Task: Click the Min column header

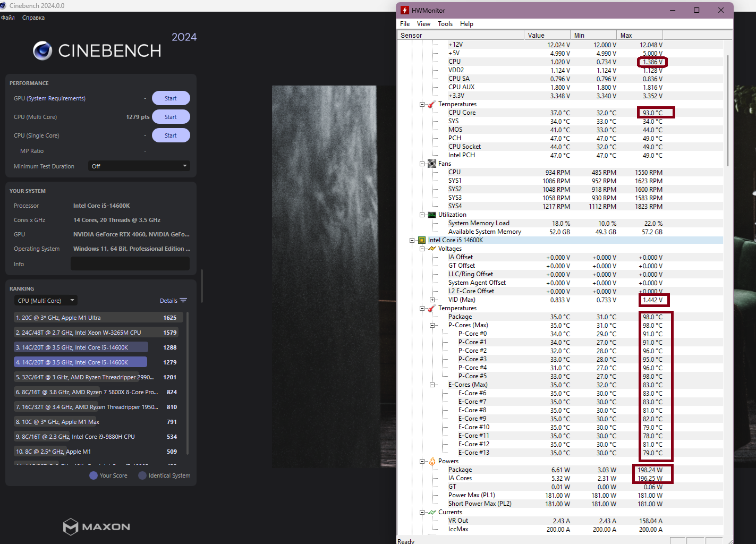Action: [x=593, y=35]
